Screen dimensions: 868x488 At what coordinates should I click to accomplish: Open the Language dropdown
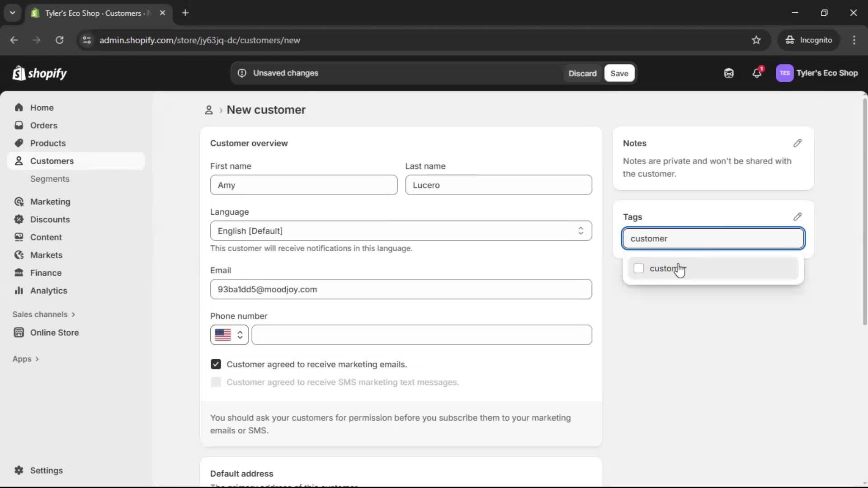pyautogui.click(x=401, y=230)
